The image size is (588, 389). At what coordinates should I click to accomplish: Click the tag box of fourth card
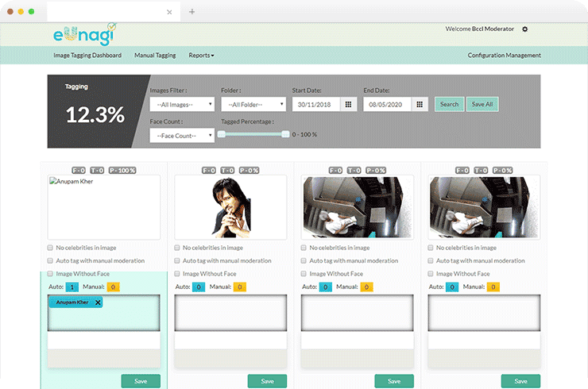[484, 313]
